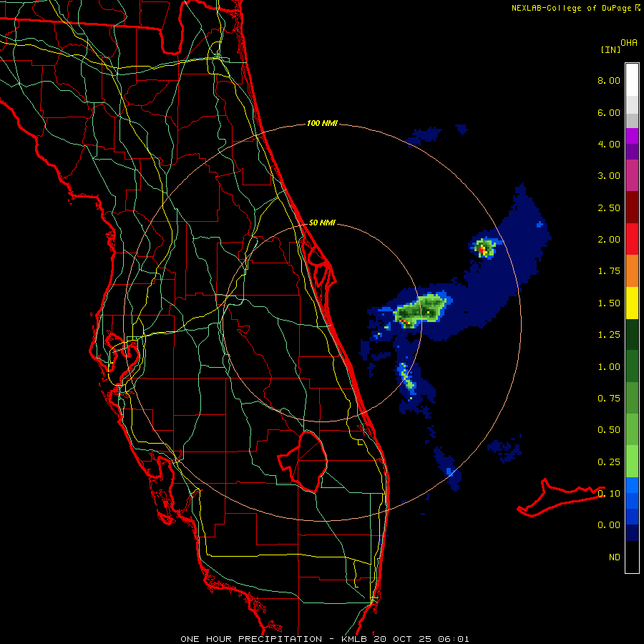The height and width of the screenshot is (644, 644).
Task: Click the Lake Okeechobee outline on the map
Action: 303,462
